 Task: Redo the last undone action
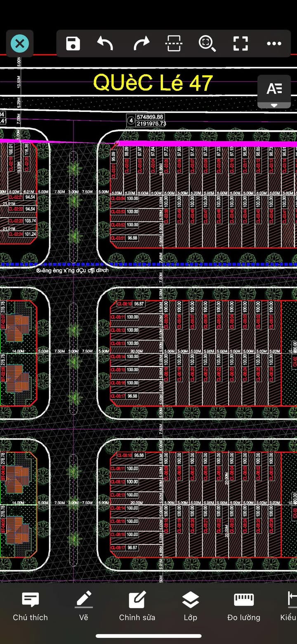pos(141,43)
